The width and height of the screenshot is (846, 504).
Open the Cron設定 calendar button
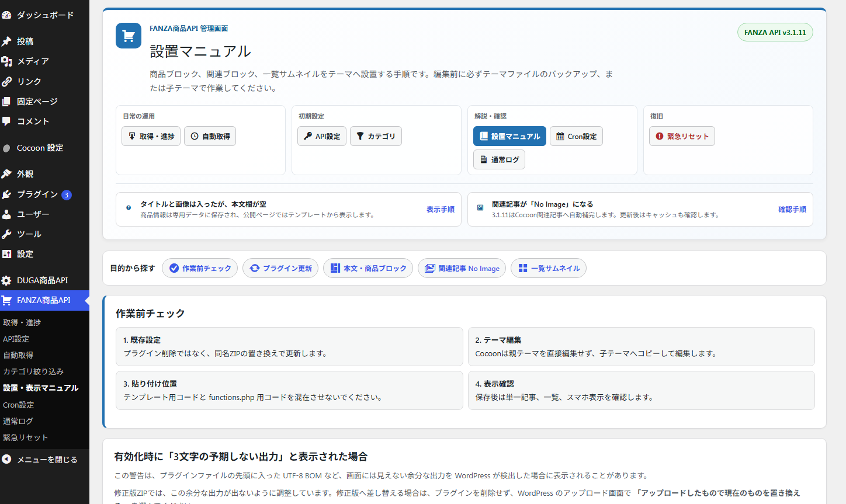pyautogui.click(x=576, y=136)
